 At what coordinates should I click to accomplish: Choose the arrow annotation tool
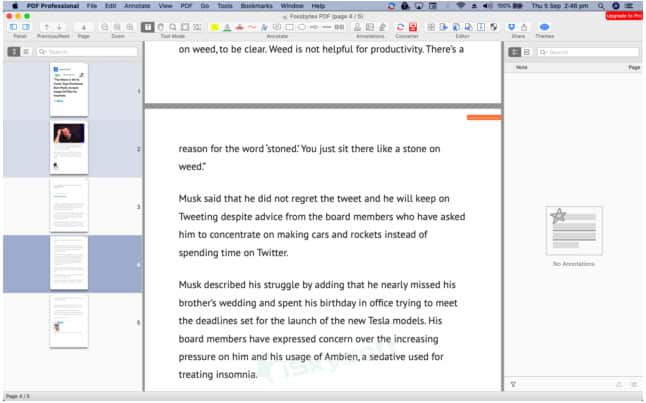[314, 27]
